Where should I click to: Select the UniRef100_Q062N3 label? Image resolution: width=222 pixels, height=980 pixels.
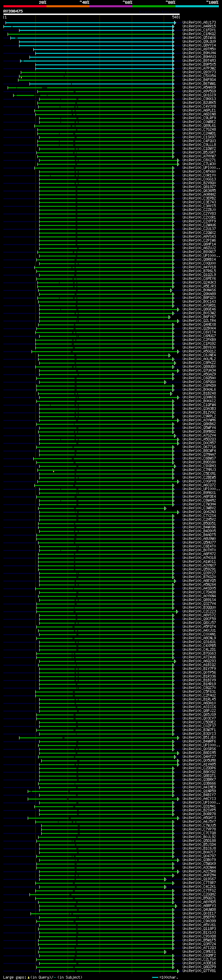coord(199,512)
